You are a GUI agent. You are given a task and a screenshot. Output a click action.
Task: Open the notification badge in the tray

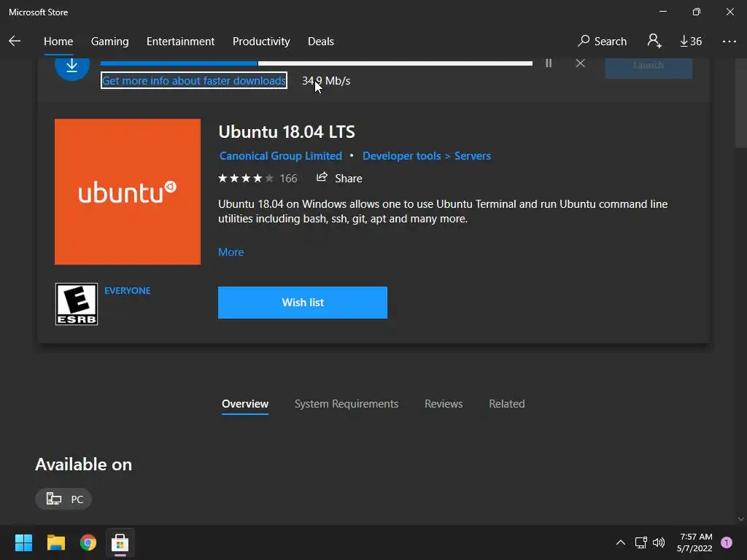tap(727, 542)
